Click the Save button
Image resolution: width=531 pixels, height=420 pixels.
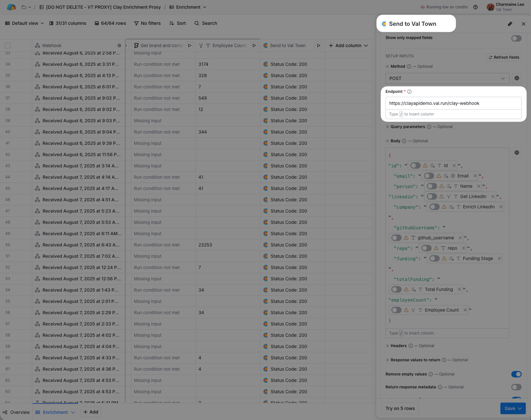coord(513,408)
